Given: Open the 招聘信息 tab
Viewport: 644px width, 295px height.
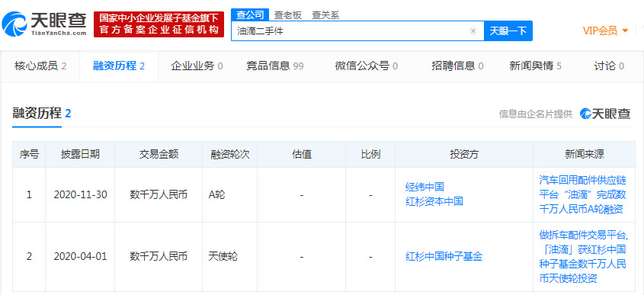Looking at the screenshot, I should [457, 66].
